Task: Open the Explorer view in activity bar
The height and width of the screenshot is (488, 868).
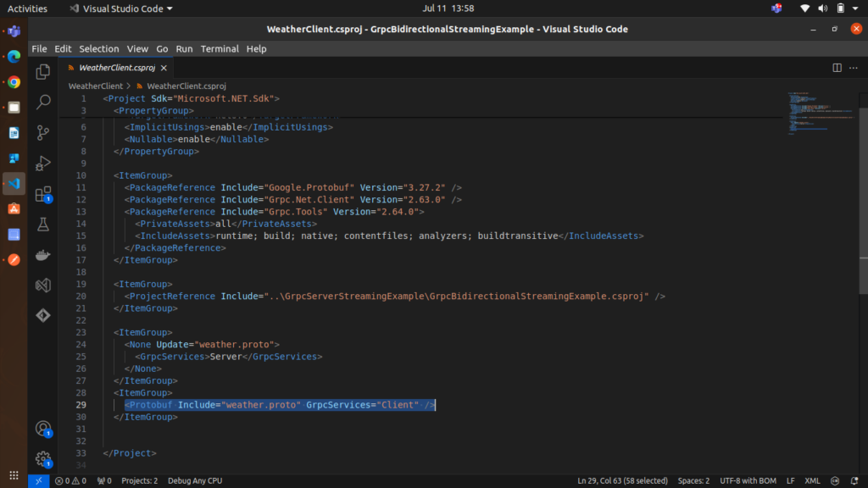Action: 43,72
